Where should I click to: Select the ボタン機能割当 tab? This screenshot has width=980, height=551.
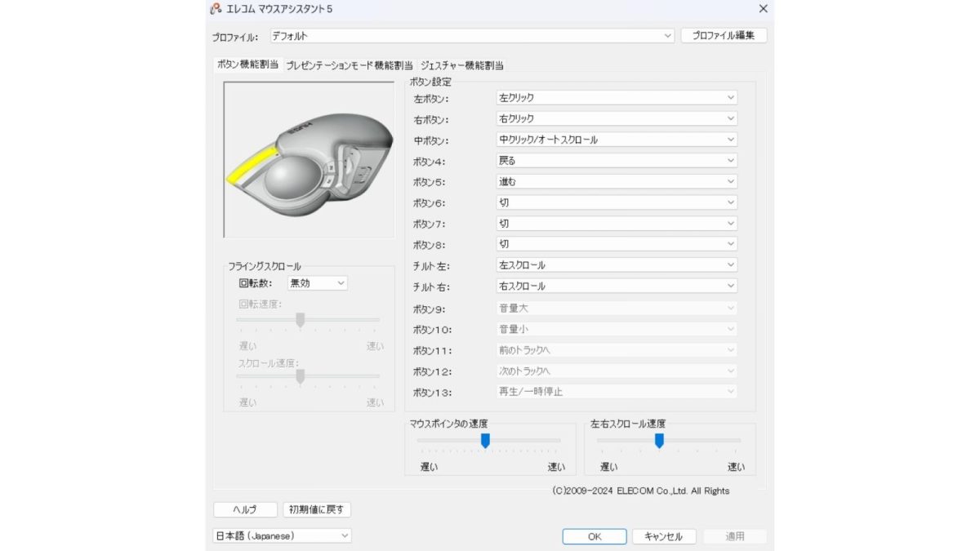click(x=247, y=64)
